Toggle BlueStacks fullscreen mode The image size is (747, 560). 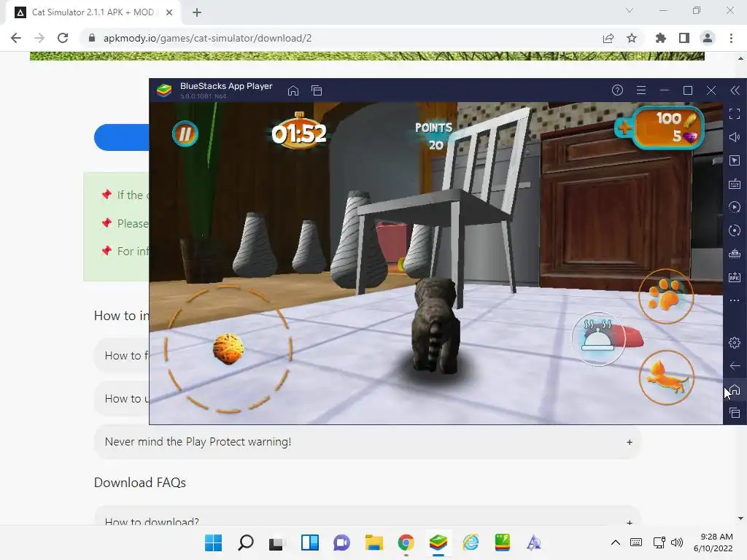point(735,114)
